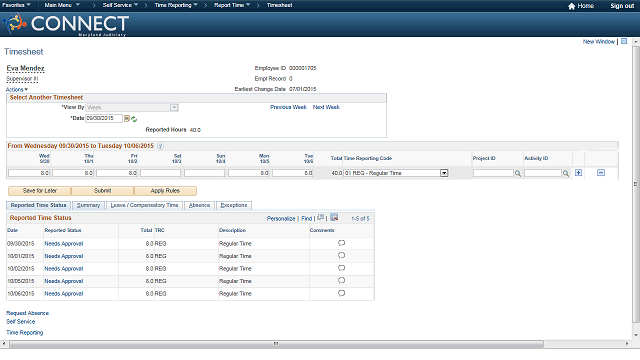The height and width of the screenshot is (360, 640).
Task: Open Needs Approval status for 10/06/2015
Action: coord(64,293)
